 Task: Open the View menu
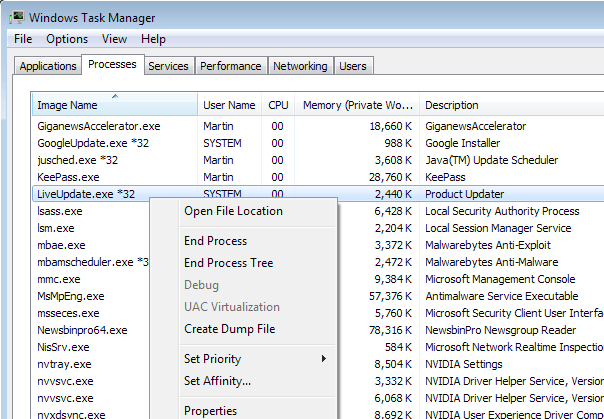tap(114, 39)
